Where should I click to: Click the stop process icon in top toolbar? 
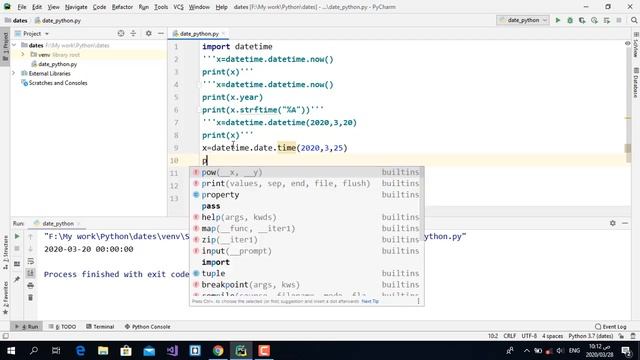619,20
